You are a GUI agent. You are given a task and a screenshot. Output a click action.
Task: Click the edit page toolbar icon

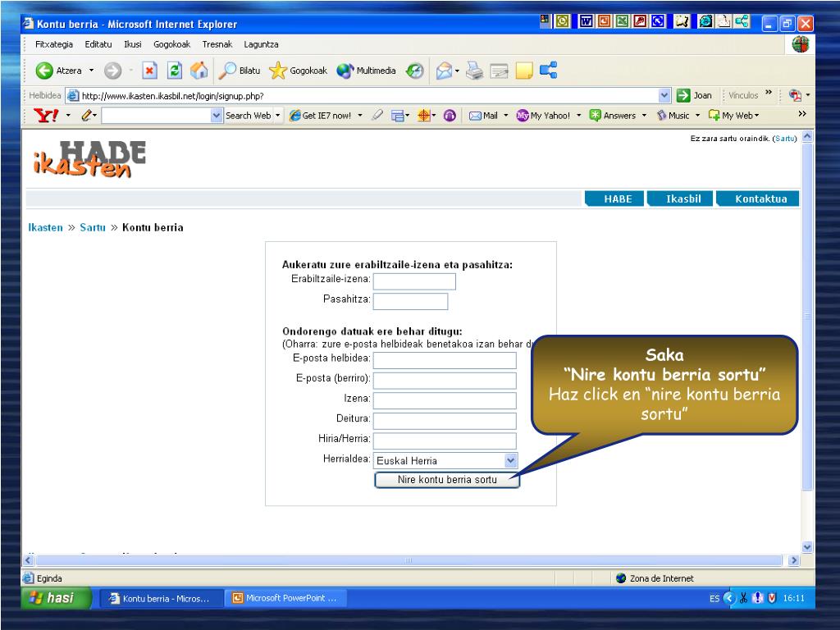(499, 71)
